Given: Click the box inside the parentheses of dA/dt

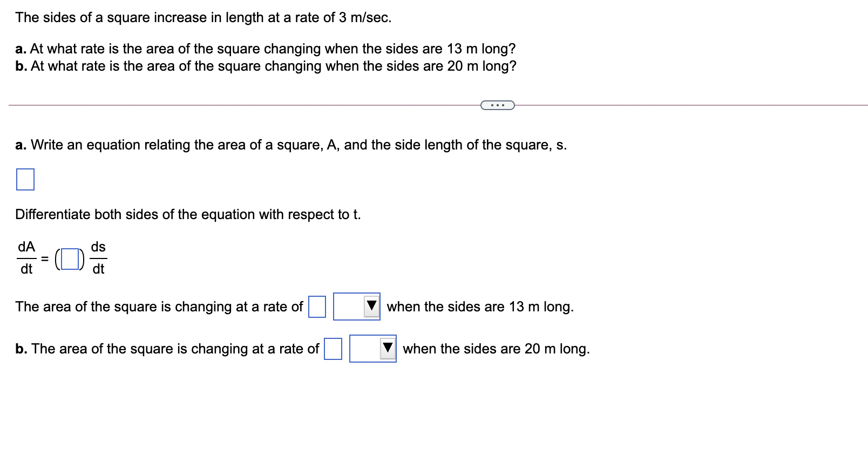Looking at the screenshot, I should (x=69, y=259).
